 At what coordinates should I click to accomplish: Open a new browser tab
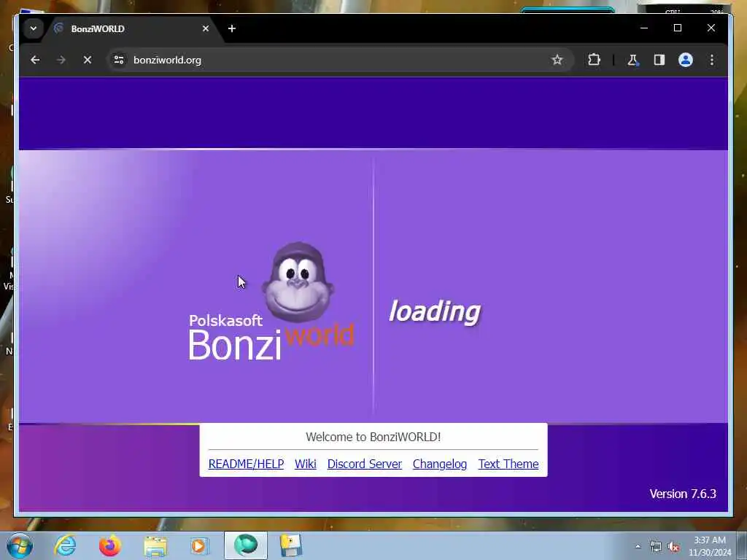(231, 28)
